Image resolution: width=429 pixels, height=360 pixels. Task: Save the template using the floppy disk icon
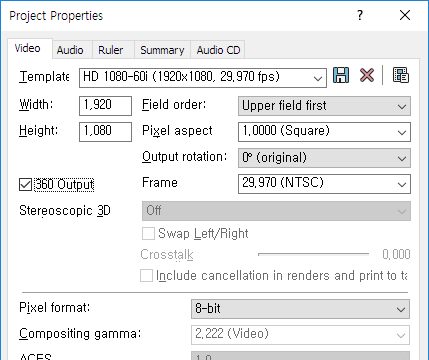[x=341, y=75]
